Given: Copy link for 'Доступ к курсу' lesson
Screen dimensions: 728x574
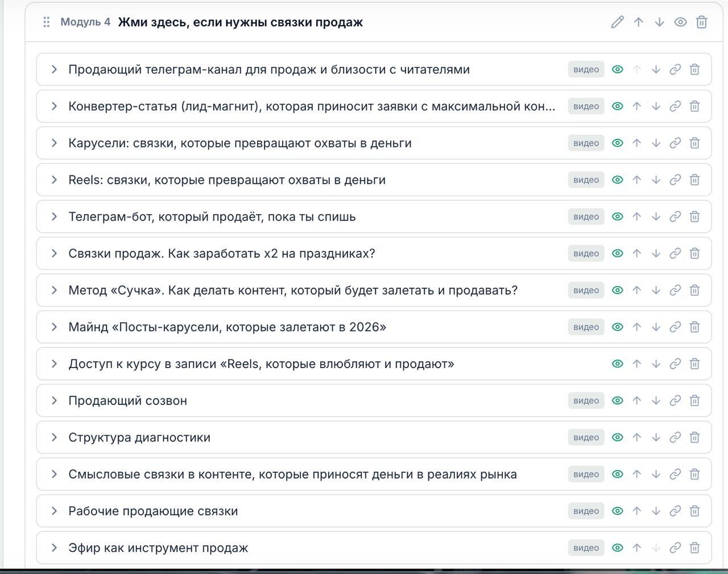Looking at the screenshot, I should pos(675,364).
